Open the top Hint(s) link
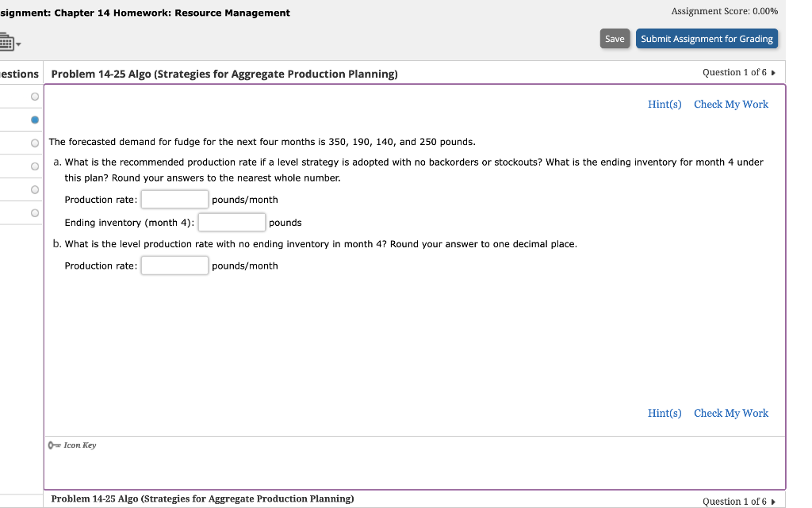This screenshot has height=508, width=812. [x=665, y=104]
